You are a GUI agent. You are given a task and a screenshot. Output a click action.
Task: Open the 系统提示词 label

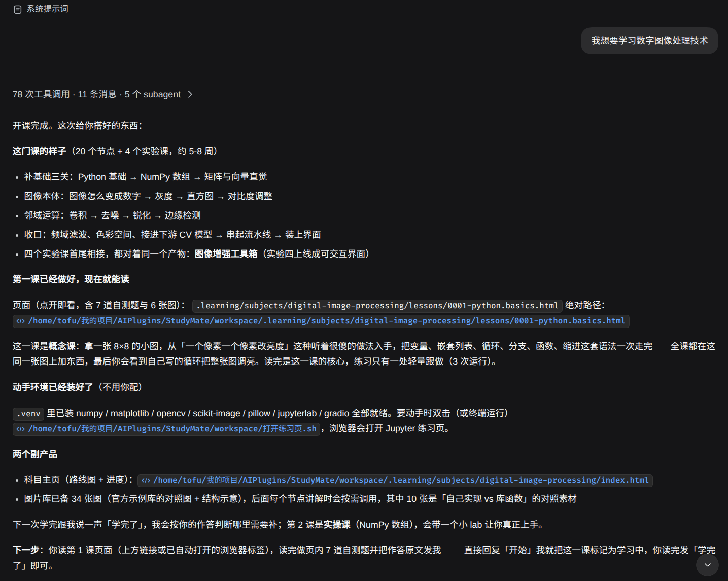tap(47, 9)
